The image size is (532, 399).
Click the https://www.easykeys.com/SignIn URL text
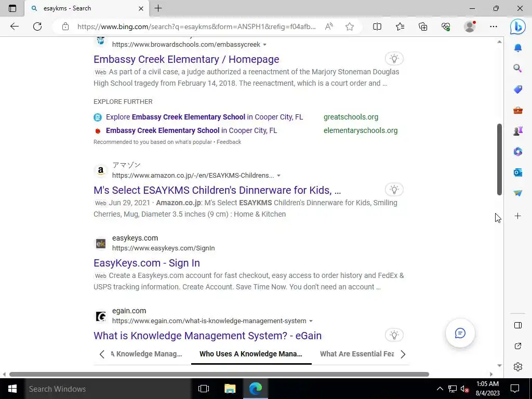tap(164, 248)
